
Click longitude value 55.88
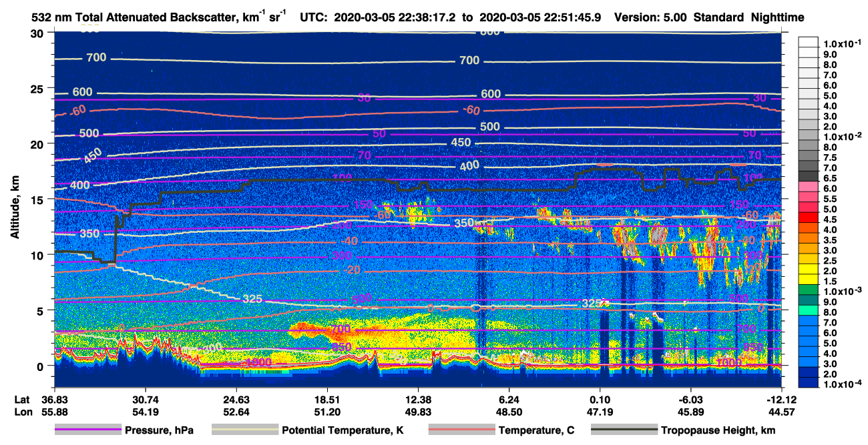55,412
